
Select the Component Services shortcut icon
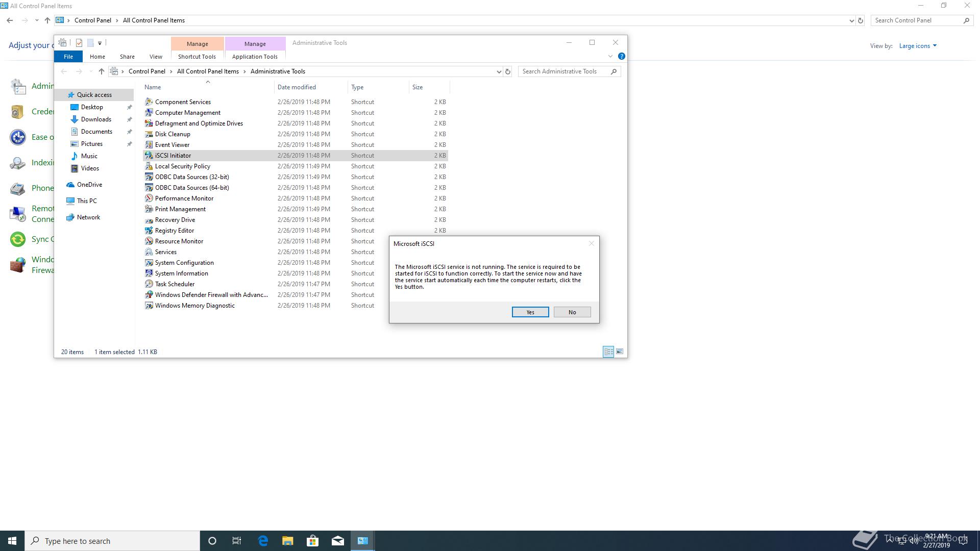point(149,102)
